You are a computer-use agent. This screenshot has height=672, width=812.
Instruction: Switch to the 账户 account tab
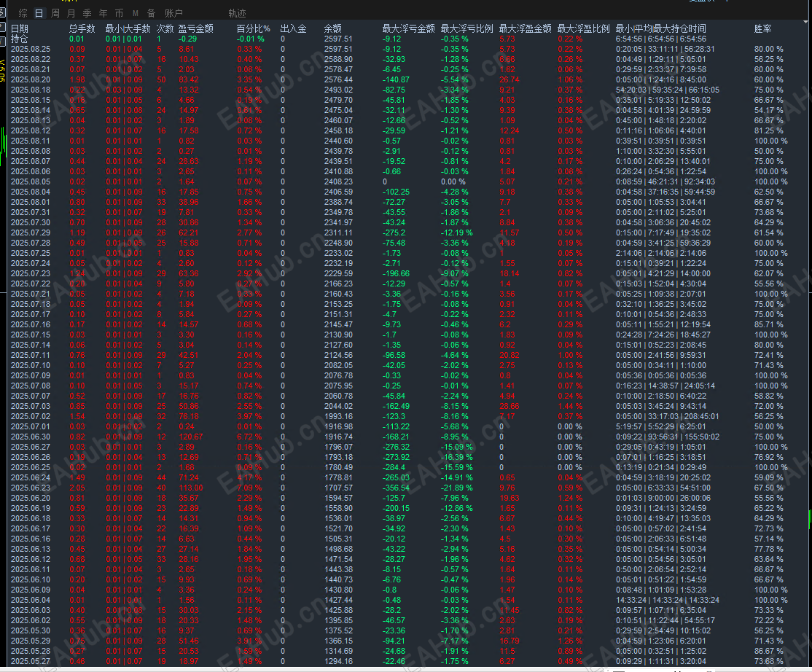tap(173, 13)
